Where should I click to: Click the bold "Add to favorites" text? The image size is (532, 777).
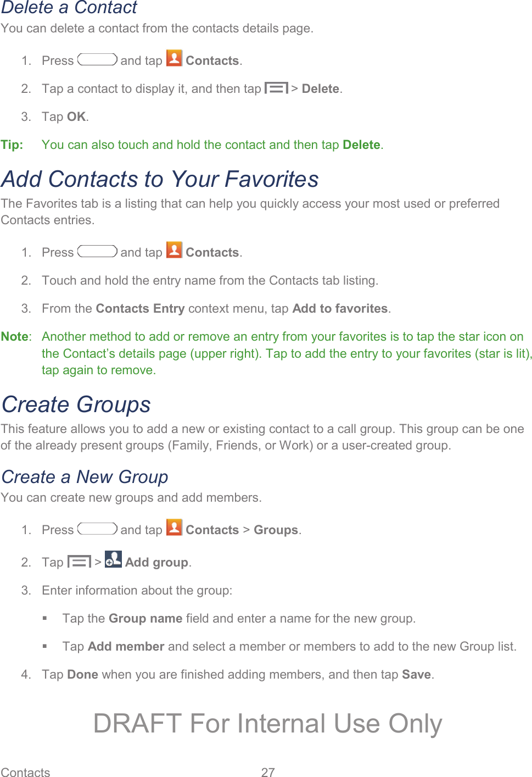tap(340, 308)
